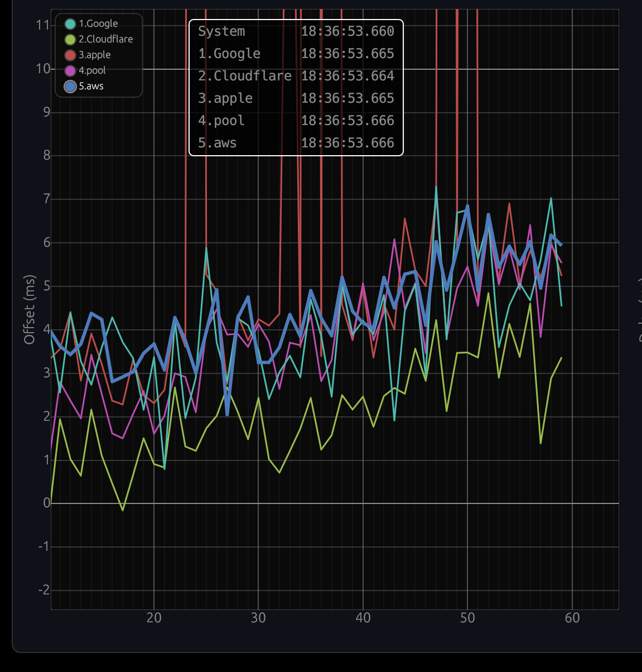Click the y-axis tick label 0
Image resolution: width=642 pixels, height=672 pixels.
pos(46,503)
